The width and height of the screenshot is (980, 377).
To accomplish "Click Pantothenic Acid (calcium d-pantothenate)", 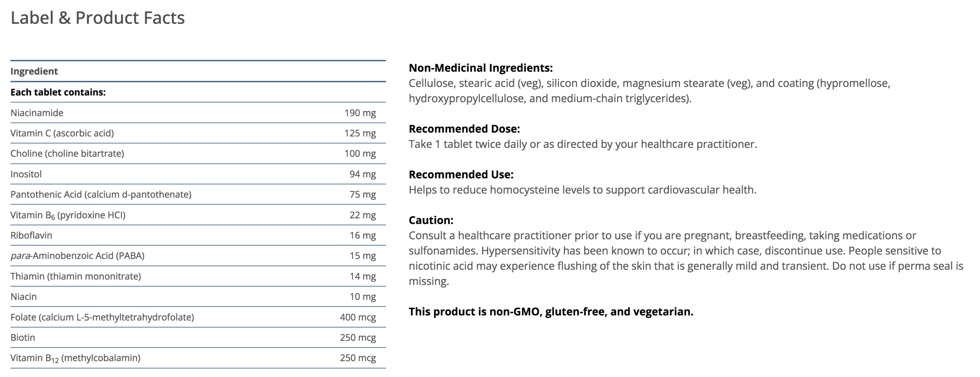I will pos(101,195).
